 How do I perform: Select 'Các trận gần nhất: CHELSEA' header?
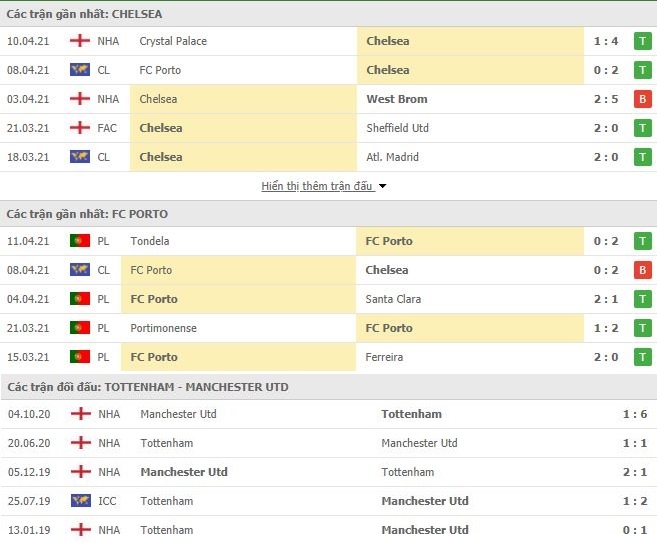[x=84, y=14]
